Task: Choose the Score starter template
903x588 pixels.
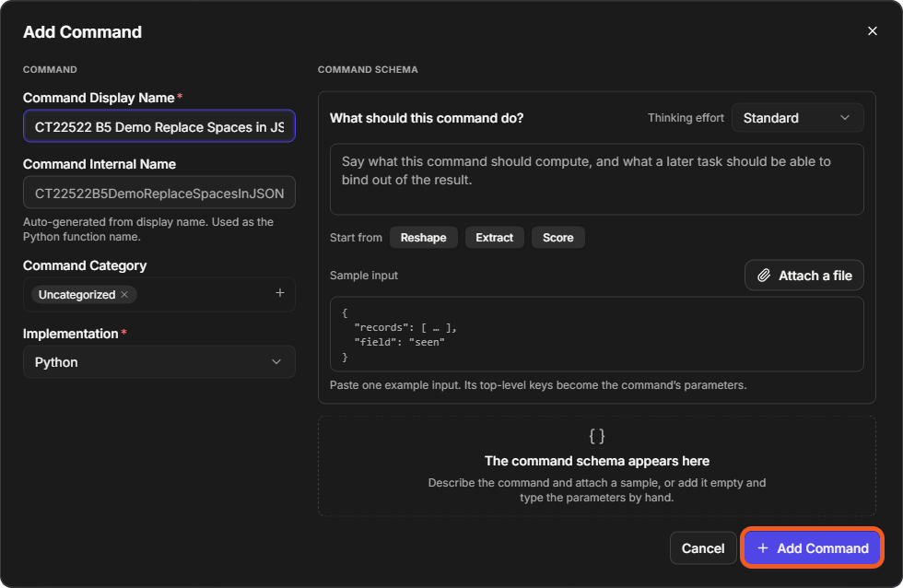Action: tap(558, 238)
